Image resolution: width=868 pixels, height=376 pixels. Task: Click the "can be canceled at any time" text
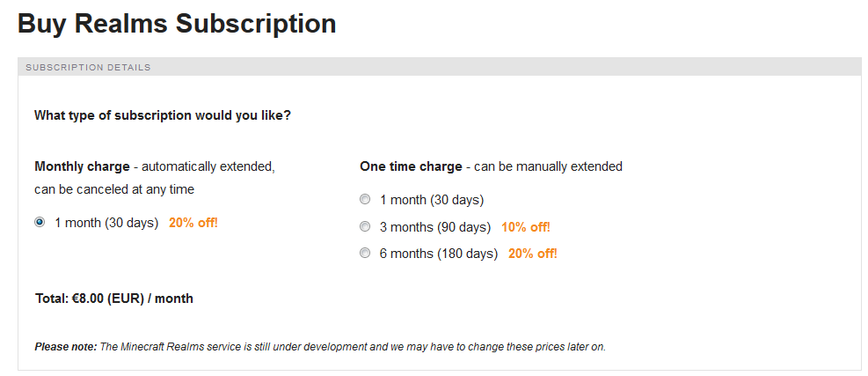[x=114, y=188]
